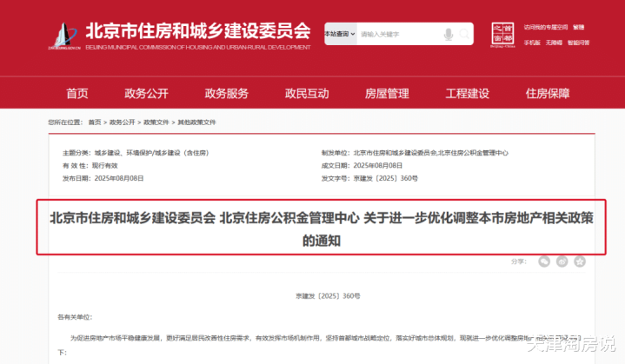Open the 政务服务 navigation tab

[226, 93]
